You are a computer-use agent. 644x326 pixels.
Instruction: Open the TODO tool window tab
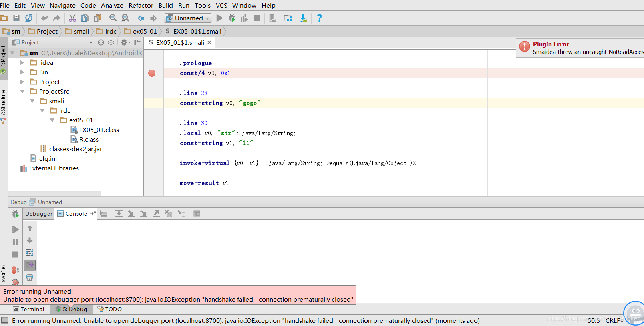pos(110,309)
